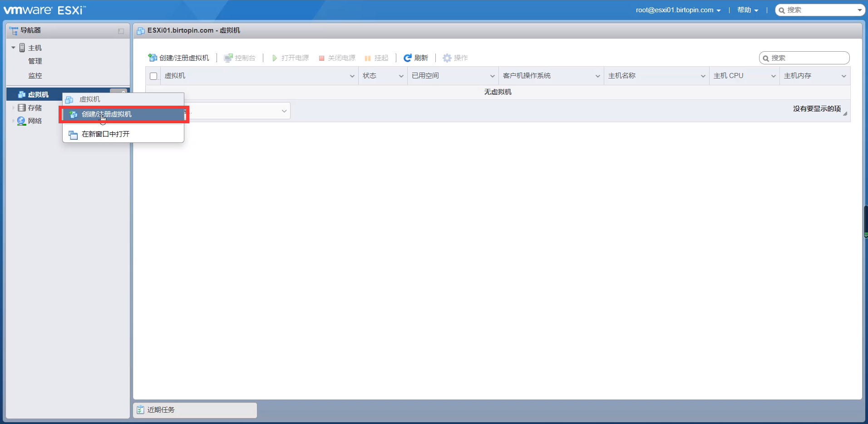Open the 主机内存 column dropdown arrow
The width and height of the screenshot is (868, 424).
(x=843, y=76)
